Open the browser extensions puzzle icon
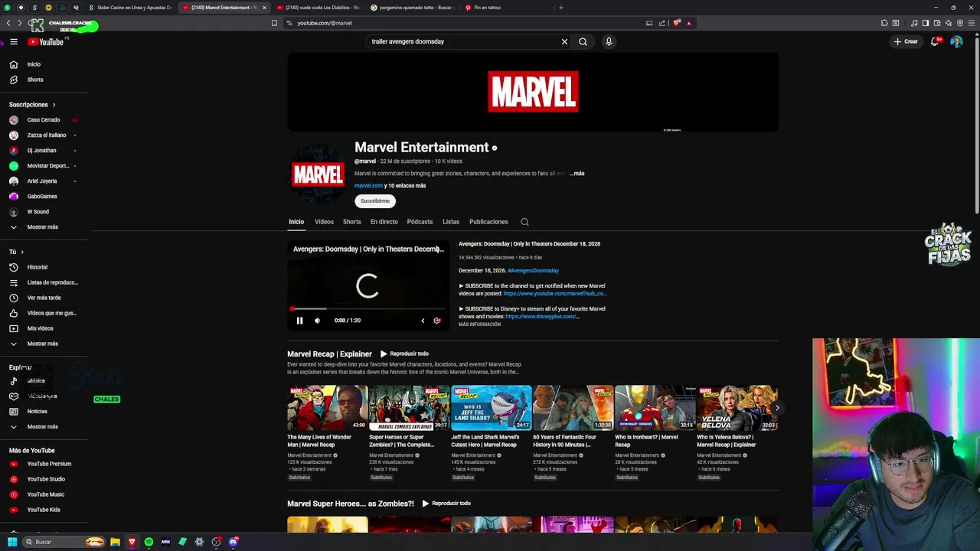Viewport: 980px width, 551px height. 884,23
